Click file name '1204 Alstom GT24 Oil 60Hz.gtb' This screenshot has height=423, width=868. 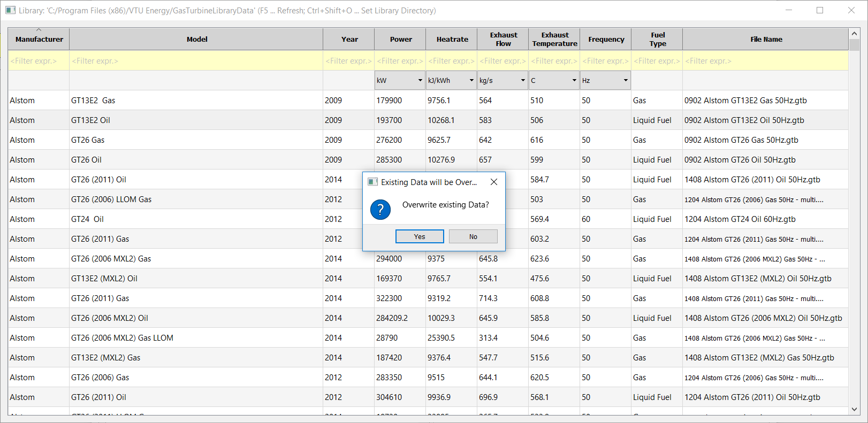[x=740, y=219]
